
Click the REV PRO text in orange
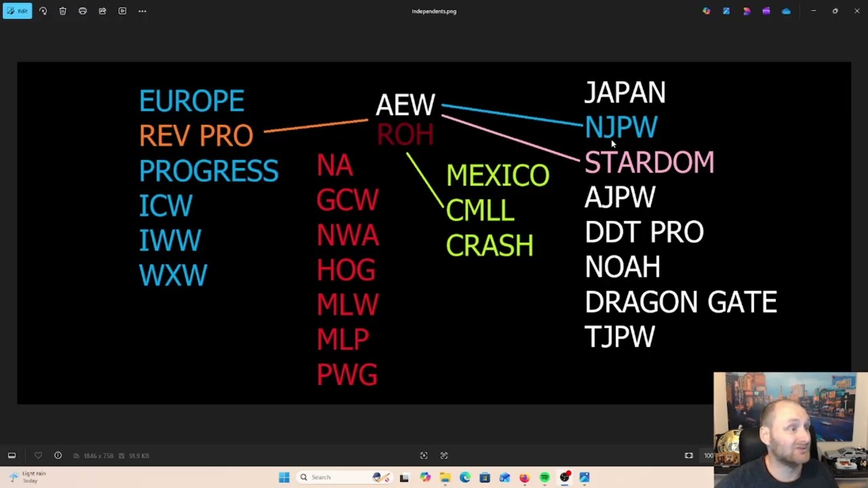point(196,136)
